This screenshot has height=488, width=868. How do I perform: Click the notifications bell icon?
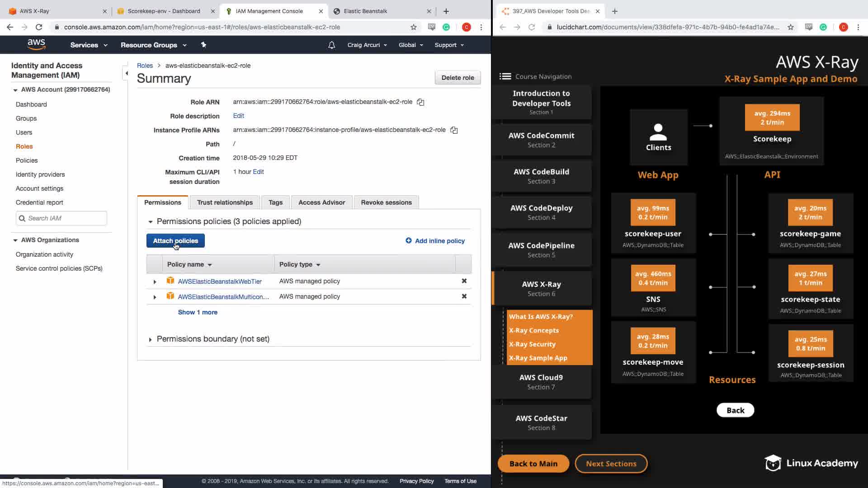coord(331,45)
